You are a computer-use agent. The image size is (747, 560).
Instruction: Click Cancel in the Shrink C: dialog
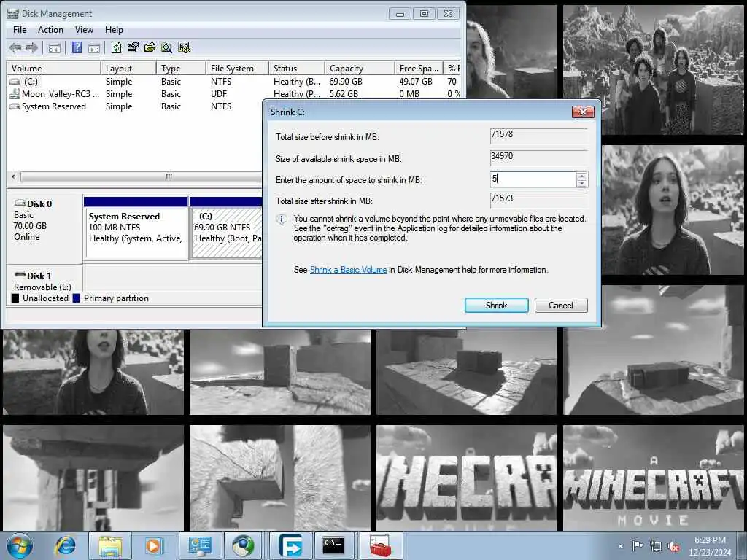tap(561, 306)
